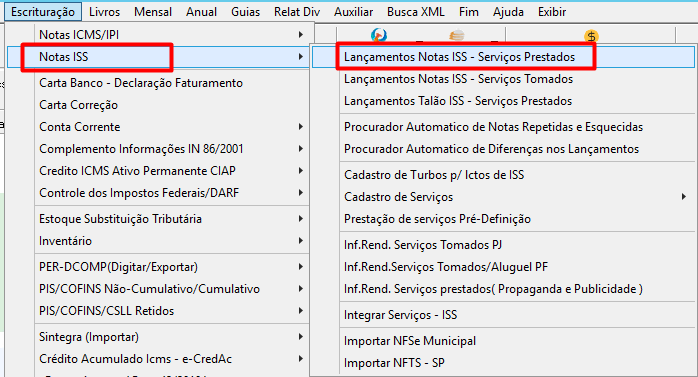698x377 pixels.
Task: Open the Escrituração menu
Action: tap(43, 12)
